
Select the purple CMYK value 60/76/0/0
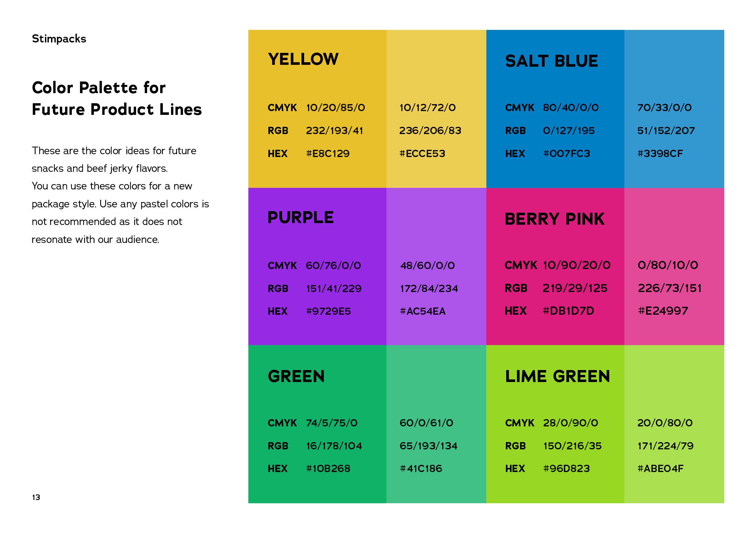pyautogui.click(x=333, y=266)
